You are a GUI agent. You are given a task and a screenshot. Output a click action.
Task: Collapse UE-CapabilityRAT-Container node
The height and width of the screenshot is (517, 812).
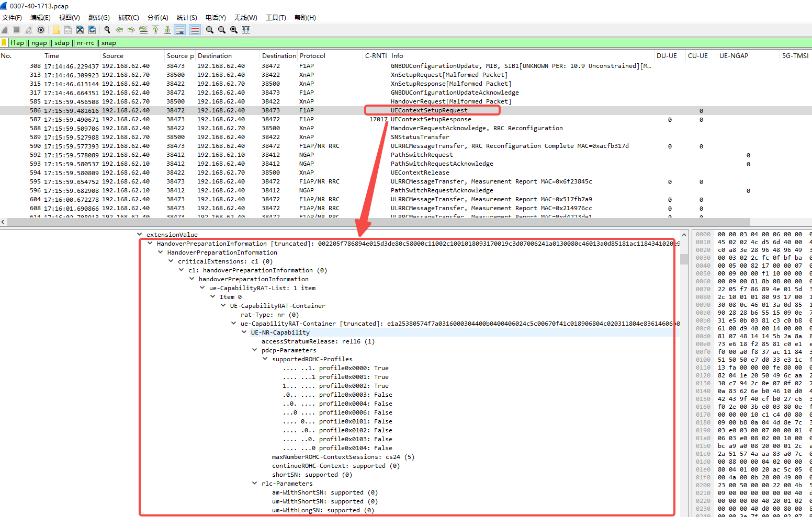223,306
